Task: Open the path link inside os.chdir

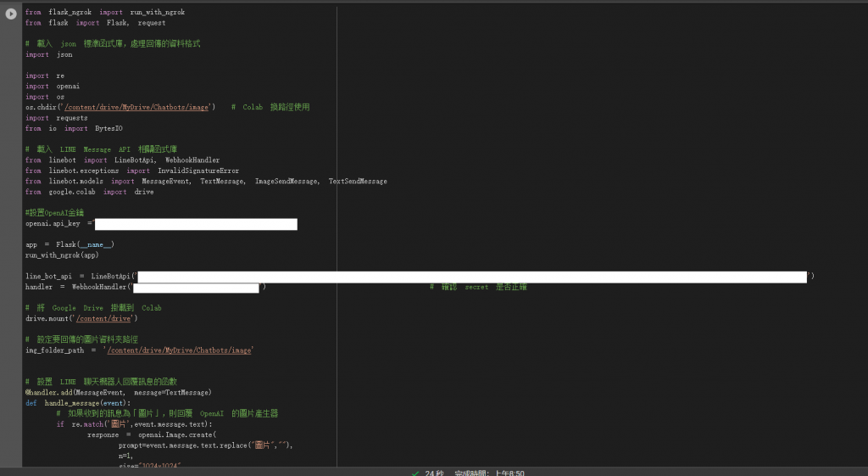Action: point(136,107)
